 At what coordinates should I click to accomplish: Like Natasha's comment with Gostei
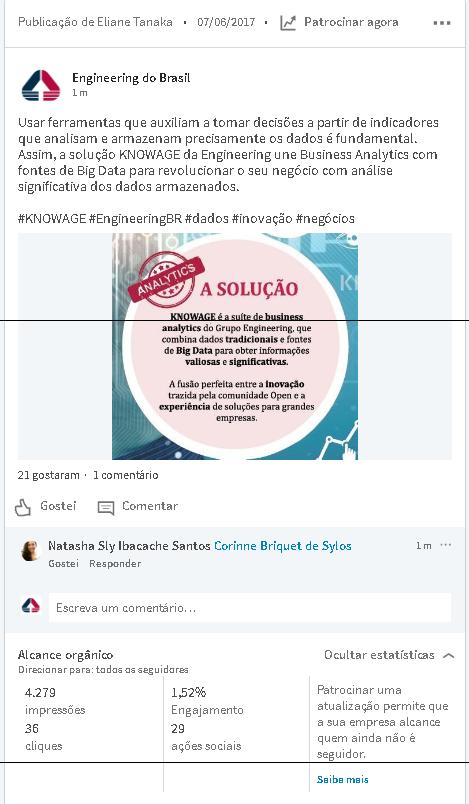click(64, 564)
